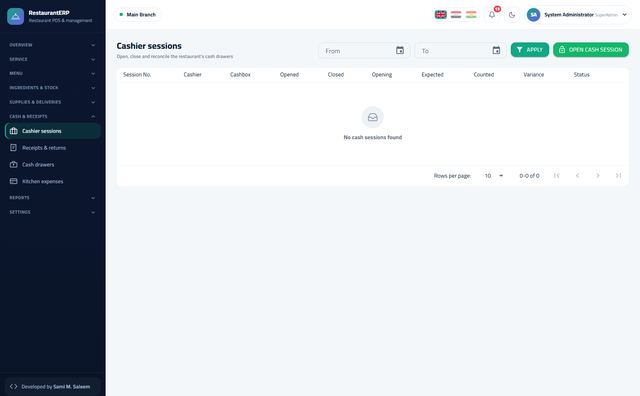This screenshot has height=396, width=640.
Task: Click the Cashier sessions icon
Action: [x=13, y=131]
